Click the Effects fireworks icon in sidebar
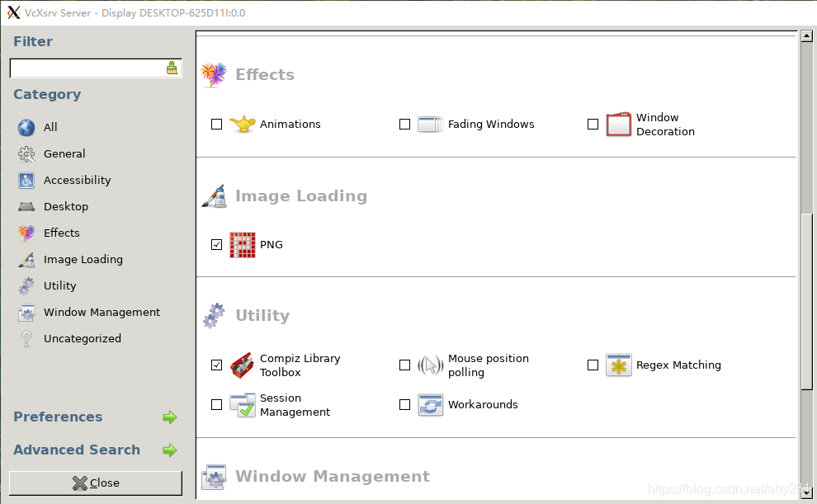 pyautogui.click(x=26, y=233)
